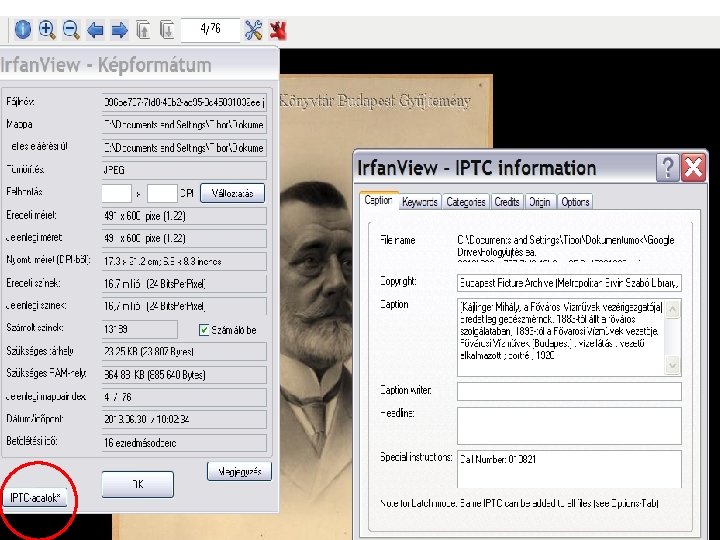Switch to the Options tab
Viewport: 720px width, 540px height.
click(575, 202)
